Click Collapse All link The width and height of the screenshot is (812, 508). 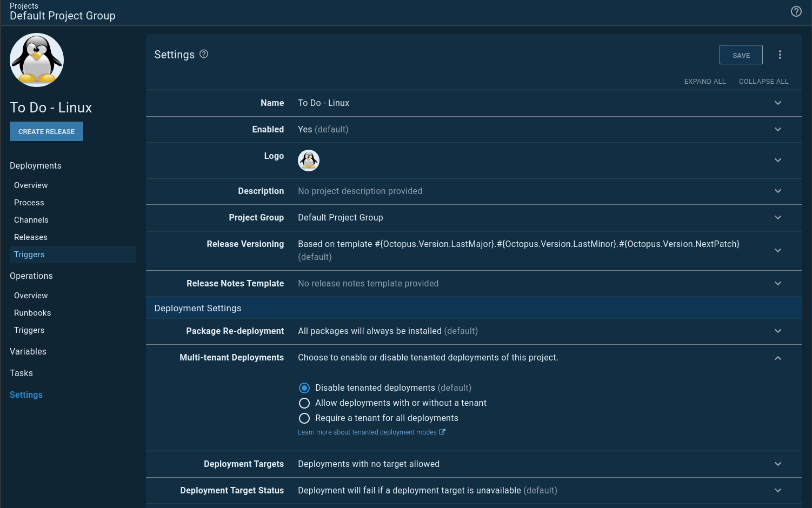(763, 82)
